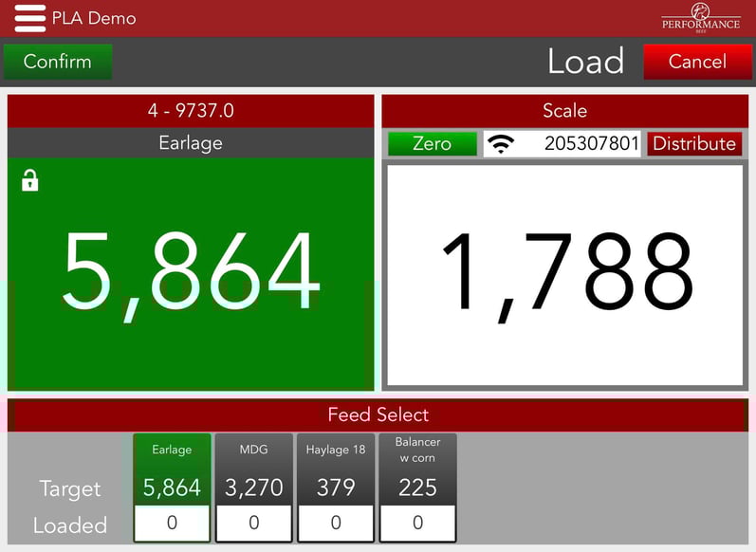This screenshot has width=756, height=552.
Task: Click the Haylage 18 loaded amount field
Action: pos(336,524)
